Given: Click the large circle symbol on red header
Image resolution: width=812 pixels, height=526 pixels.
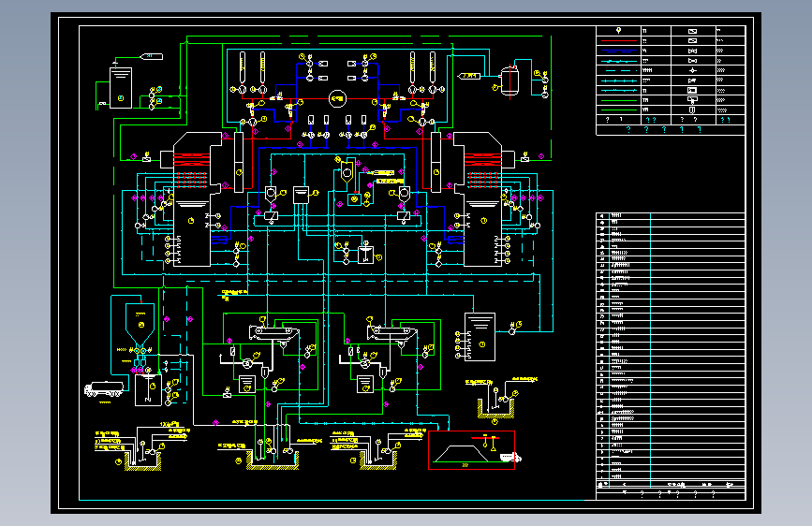Looking at the screenshot, I should coord(338,98).
